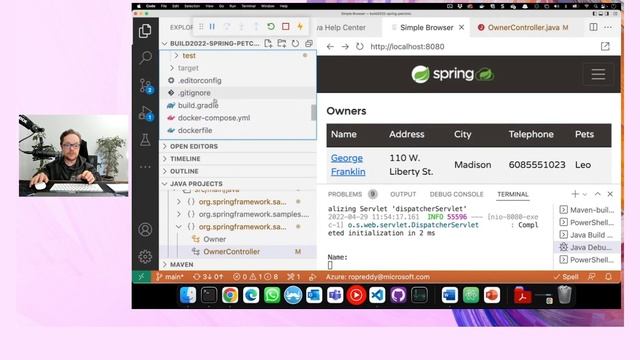Maximize the terminal panel size
This screenshot has width=640, height=360.
[x=598, y=194]
